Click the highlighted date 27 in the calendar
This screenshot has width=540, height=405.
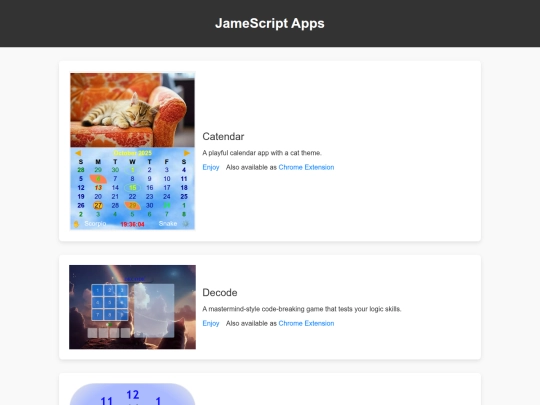coord(98,206)
